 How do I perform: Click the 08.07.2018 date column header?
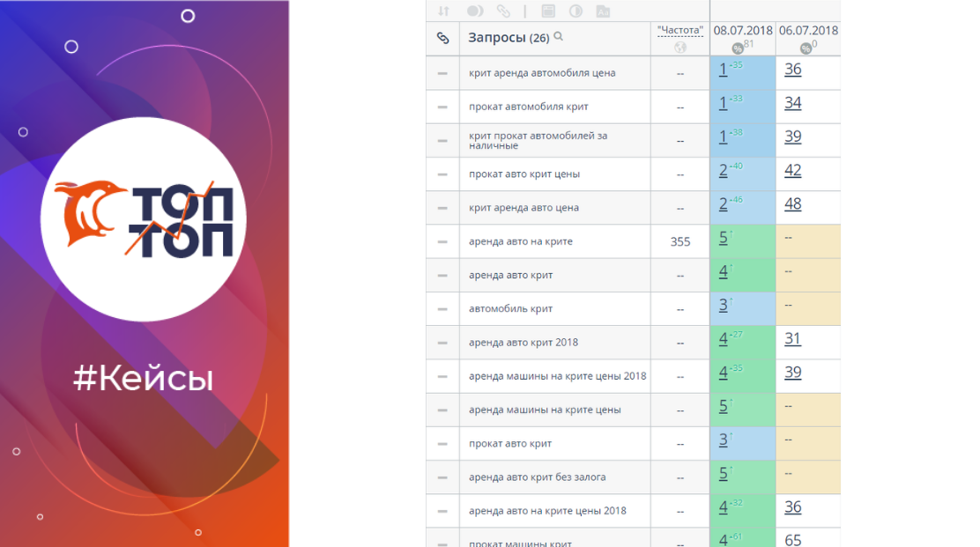tap(743, 30)
